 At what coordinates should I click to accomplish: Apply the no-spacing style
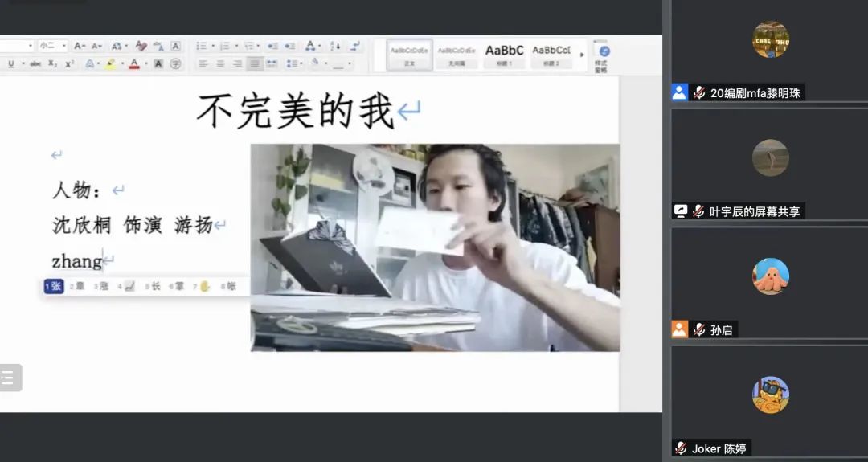click(x=457, y=54)
